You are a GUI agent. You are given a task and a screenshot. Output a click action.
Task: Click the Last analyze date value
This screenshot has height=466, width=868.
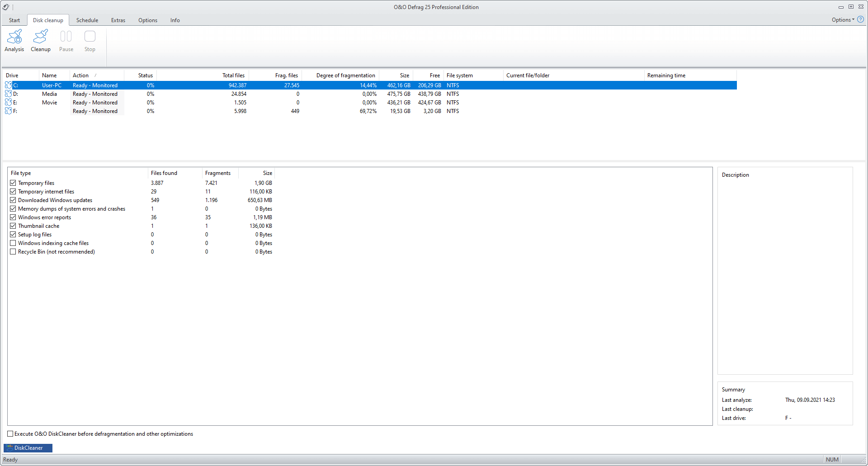(810, 400)
